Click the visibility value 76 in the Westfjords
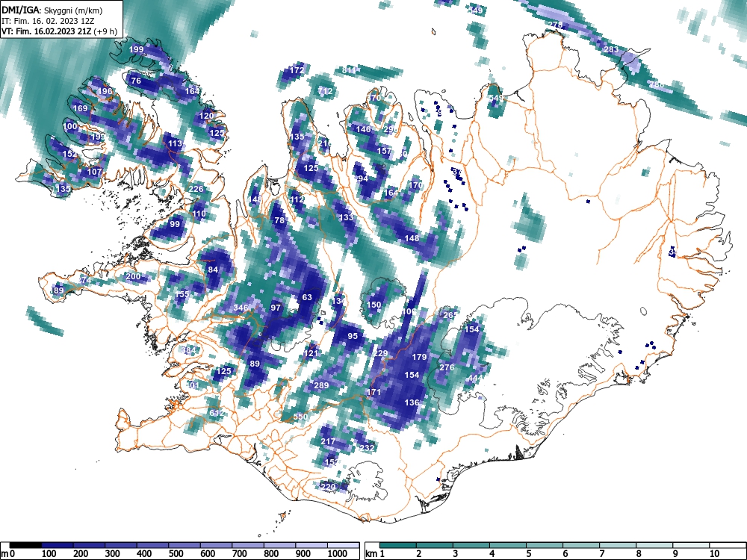 pyautogui.click(x=136, y=81)
